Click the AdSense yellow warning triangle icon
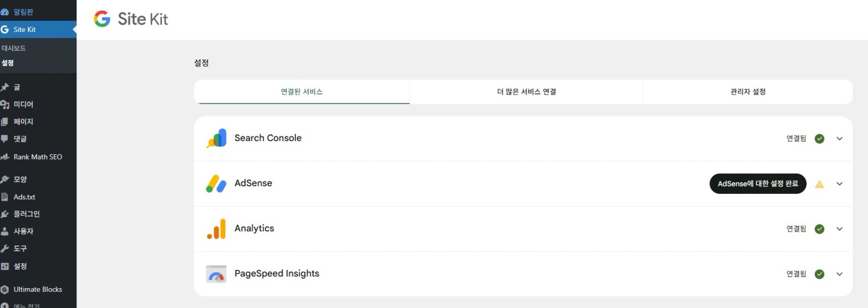Viewport: 868px width, 308px height. tap(819, 184)
